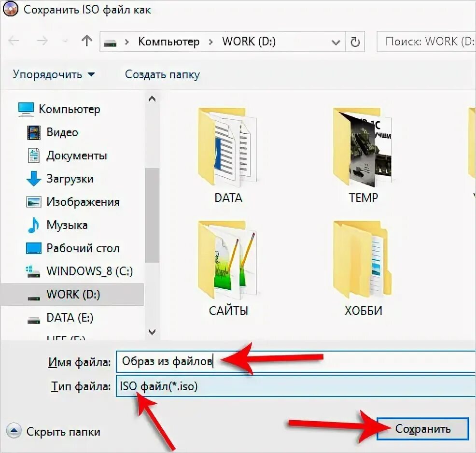Click sidebar scrollbar down arrow

coord(152,332)
